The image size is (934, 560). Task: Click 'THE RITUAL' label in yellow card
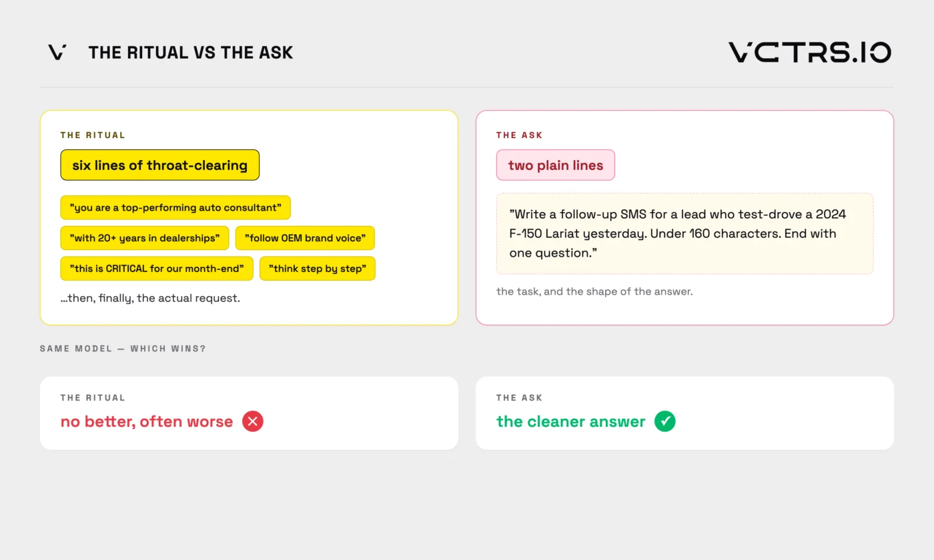(93, 135)
